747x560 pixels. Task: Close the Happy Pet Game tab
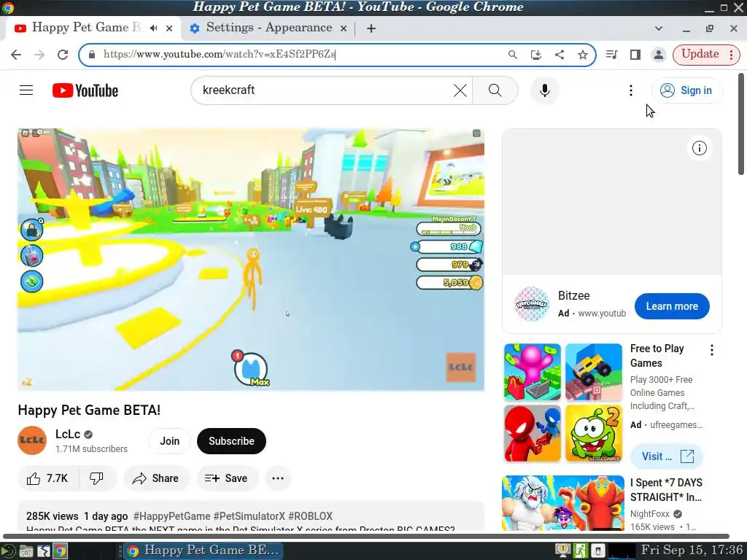(169, 28)
